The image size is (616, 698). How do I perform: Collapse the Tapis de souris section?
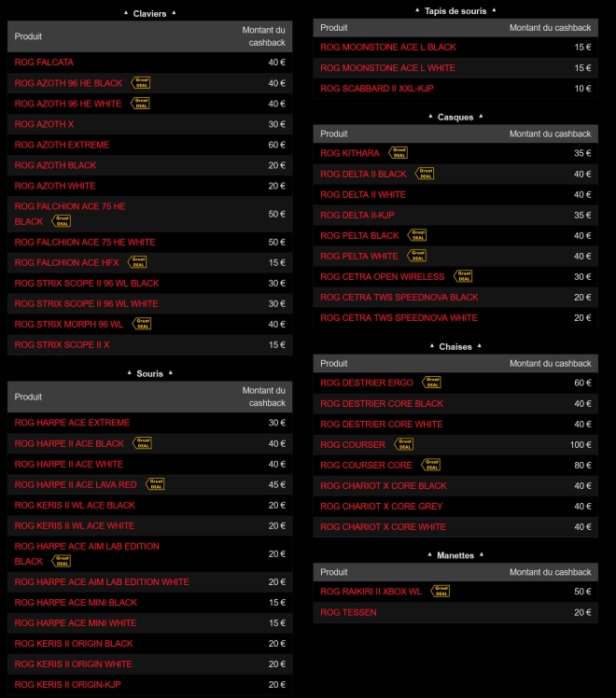click(455, 11)
